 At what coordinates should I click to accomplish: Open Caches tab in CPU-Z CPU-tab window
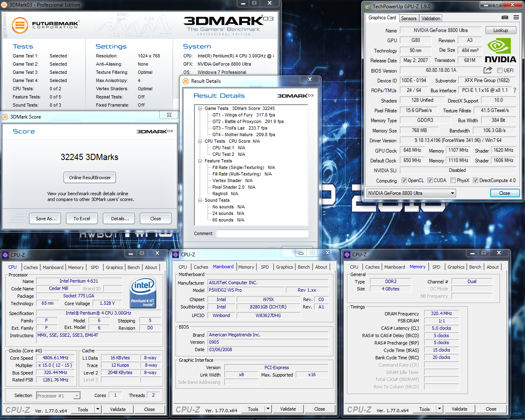point(31,267)
